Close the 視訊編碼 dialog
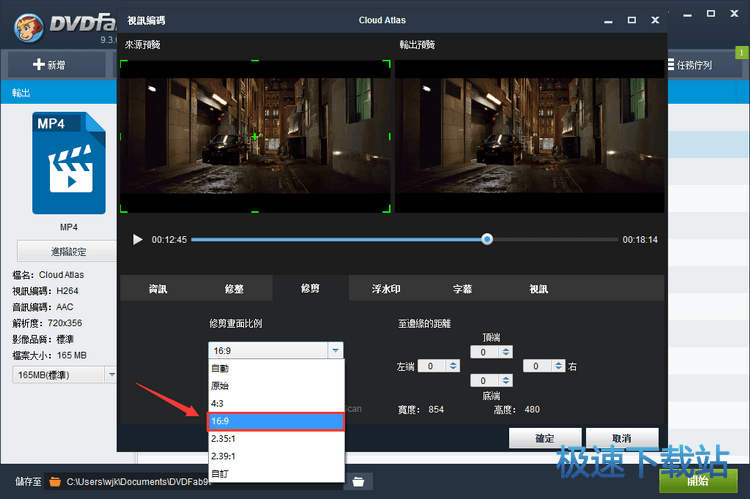750x499 pixels. 655,20
